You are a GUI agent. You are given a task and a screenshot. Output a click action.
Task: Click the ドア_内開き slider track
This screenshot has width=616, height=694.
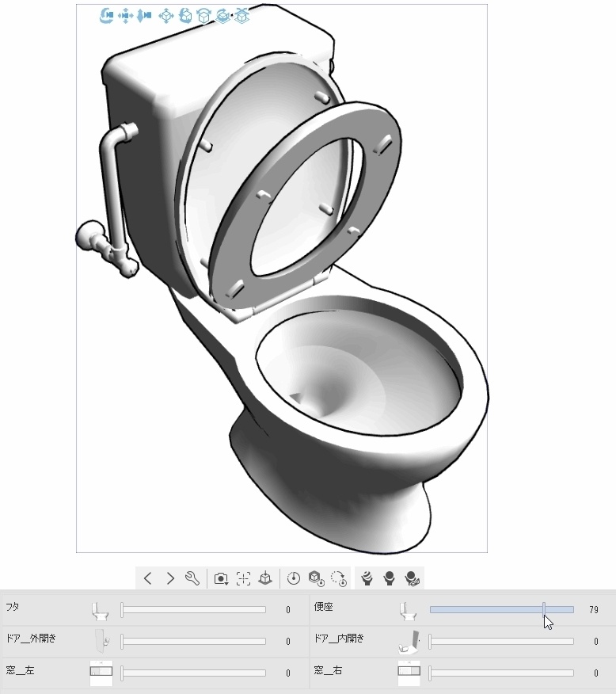point(502,641)
